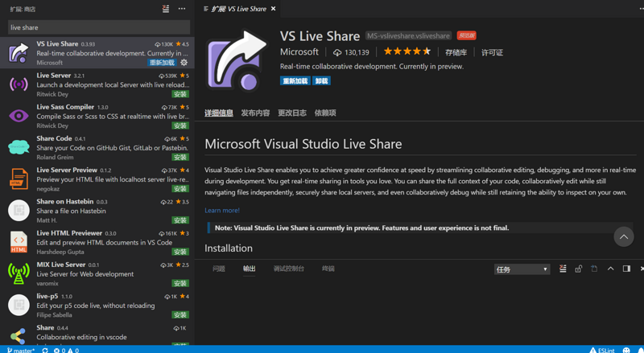
Task: Open the 调试控制台 panel tab
Action: click(x=289, y=269)
